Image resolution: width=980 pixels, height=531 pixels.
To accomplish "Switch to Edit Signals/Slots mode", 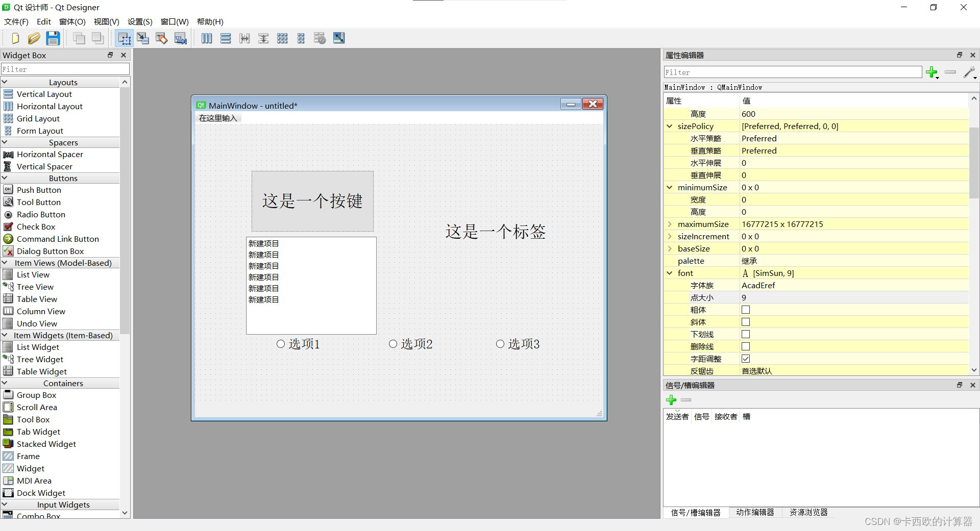I will click(x=143, y=38).
